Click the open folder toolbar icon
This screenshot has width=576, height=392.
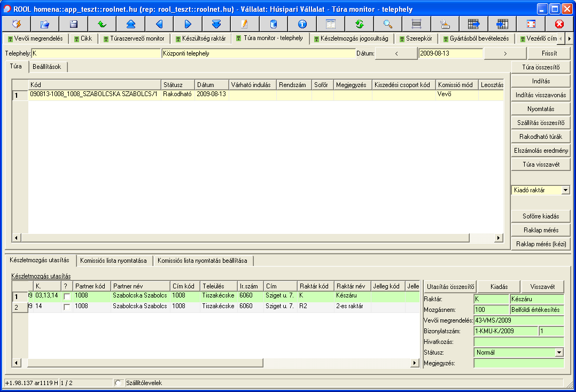pyautogui.click(x=45, y=24)
